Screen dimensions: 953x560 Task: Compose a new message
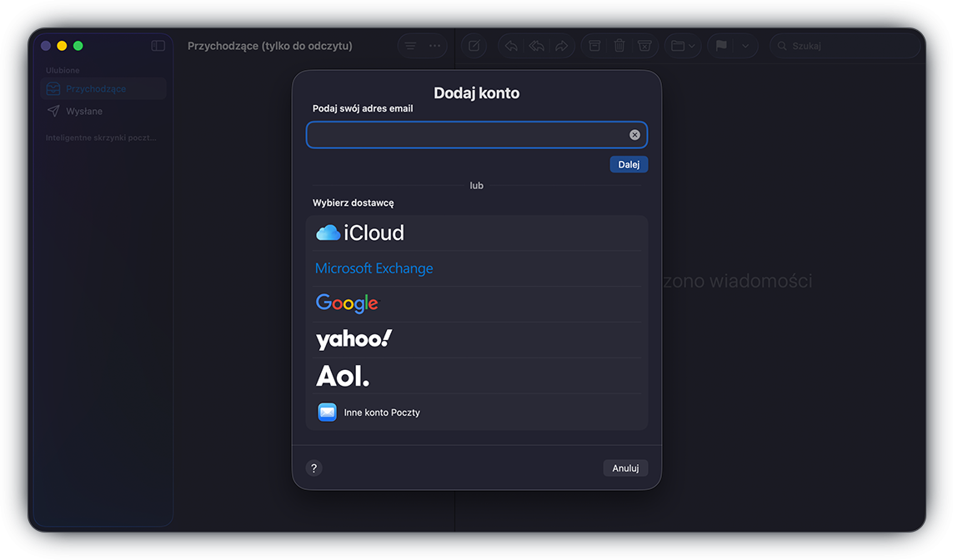point(474,46)
